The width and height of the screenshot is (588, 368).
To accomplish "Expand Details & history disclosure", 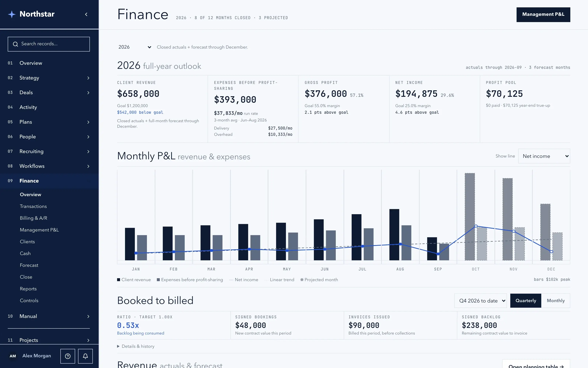I will 136,346.
